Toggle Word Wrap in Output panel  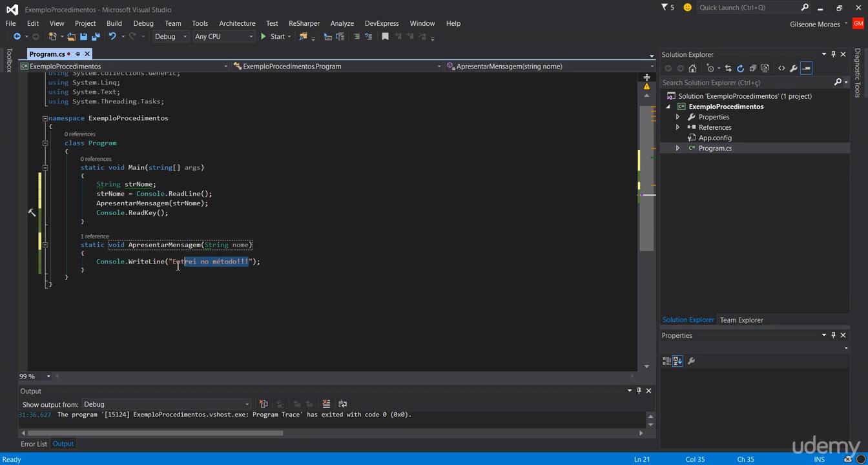pyautogui.click(x=342, y=404)
